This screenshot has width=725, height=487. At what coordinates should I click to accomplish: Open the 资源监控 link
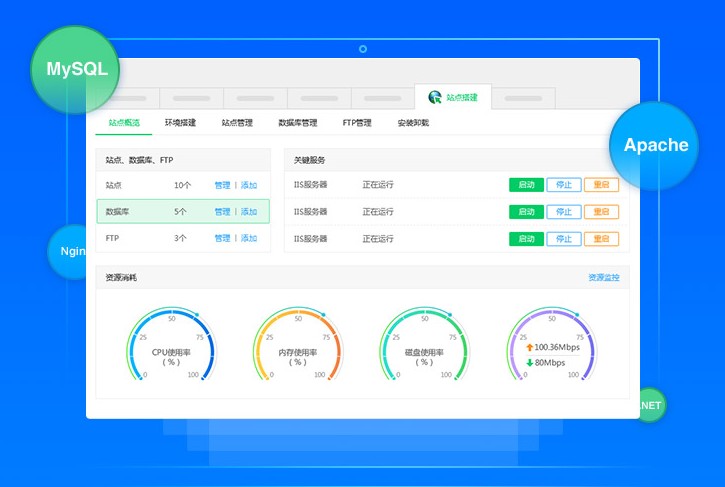tap(603, 277)
